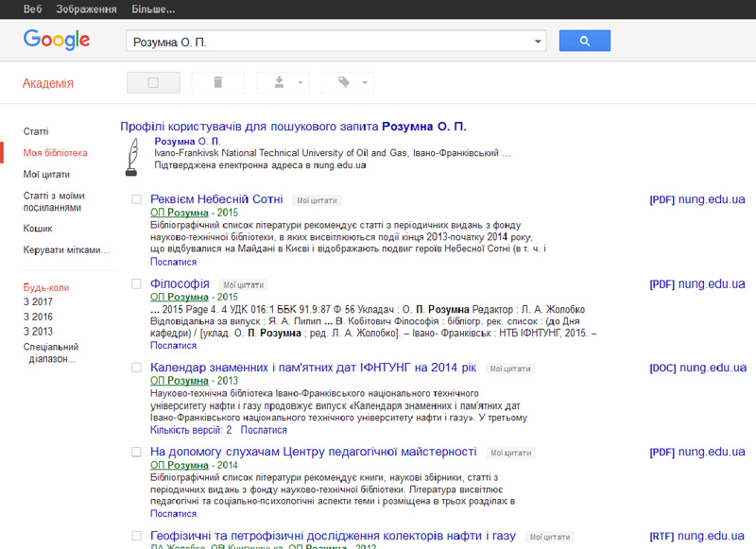Screen dimensions: 756x549
Task: Click the label tag icon
Action: [x=344, y=82]
